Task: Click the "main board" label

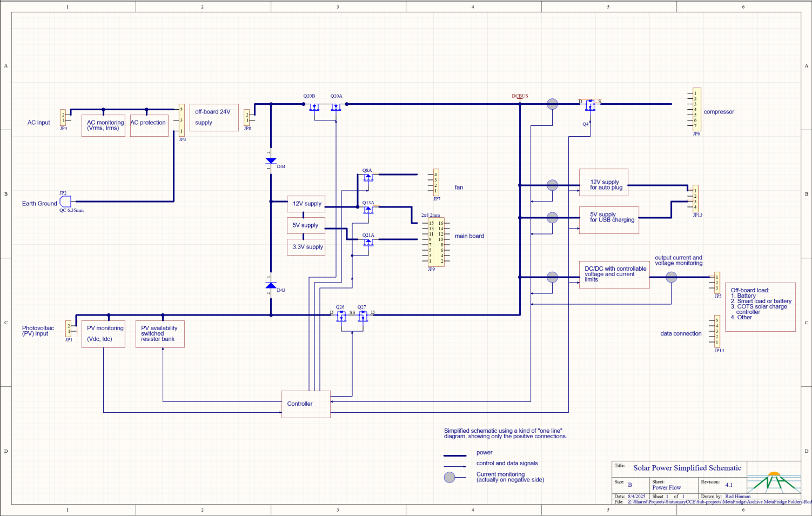Action: [x=469, y=236]
